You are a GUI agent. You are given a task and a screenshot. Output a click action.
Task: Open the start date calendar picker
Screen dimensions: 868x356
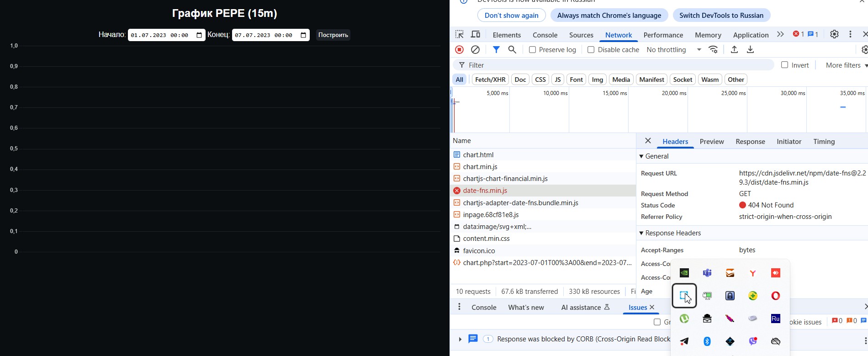pyautogui.click(x=199, y=35)
